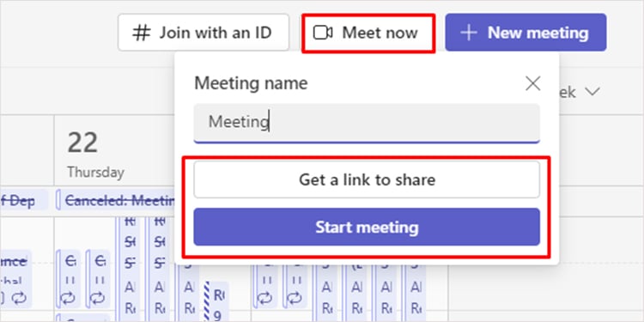Click the recurrence icon on the leftmost 'ance' event
Viewport: 644px width, 322px height.
pos(19,297)
